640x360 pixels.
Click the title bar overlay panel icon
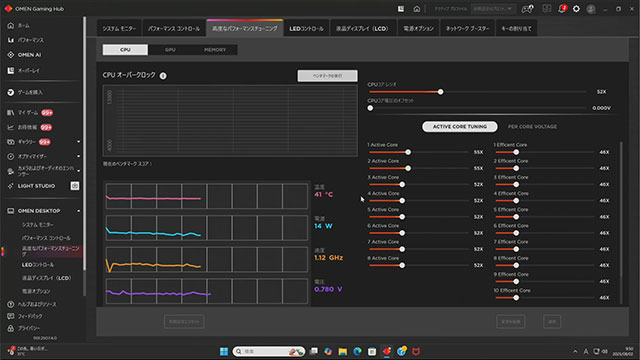pos(401,9)
